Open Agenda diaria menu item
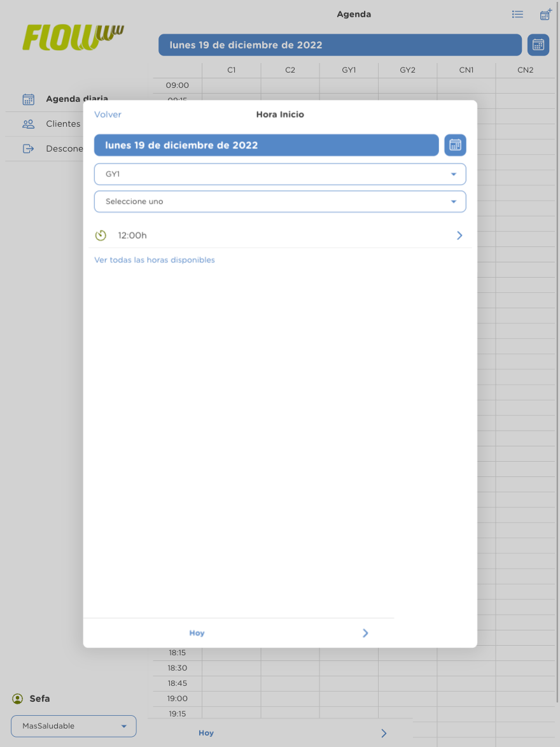Viewport: 560px width, 747px height. tap(77, 99)
